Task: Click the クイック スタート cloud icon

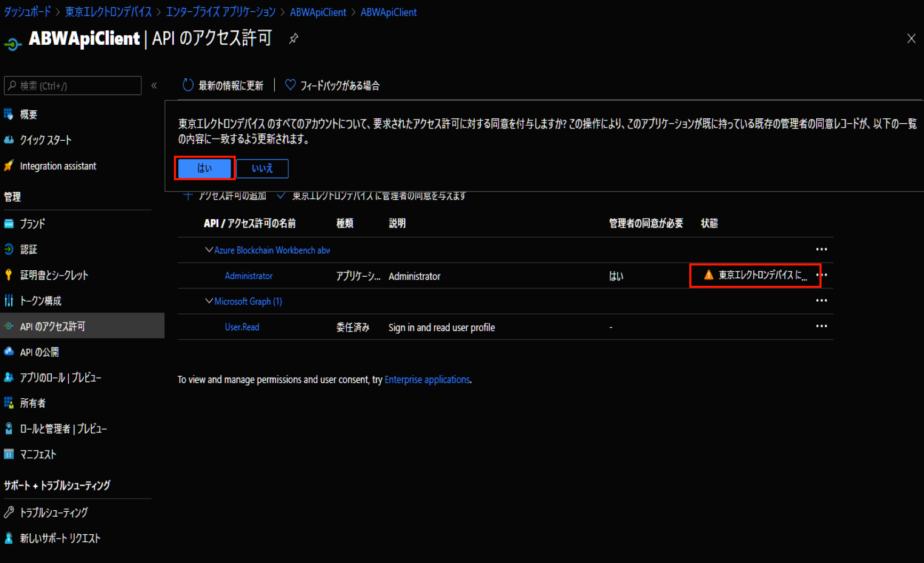Action: pos(9,140)
